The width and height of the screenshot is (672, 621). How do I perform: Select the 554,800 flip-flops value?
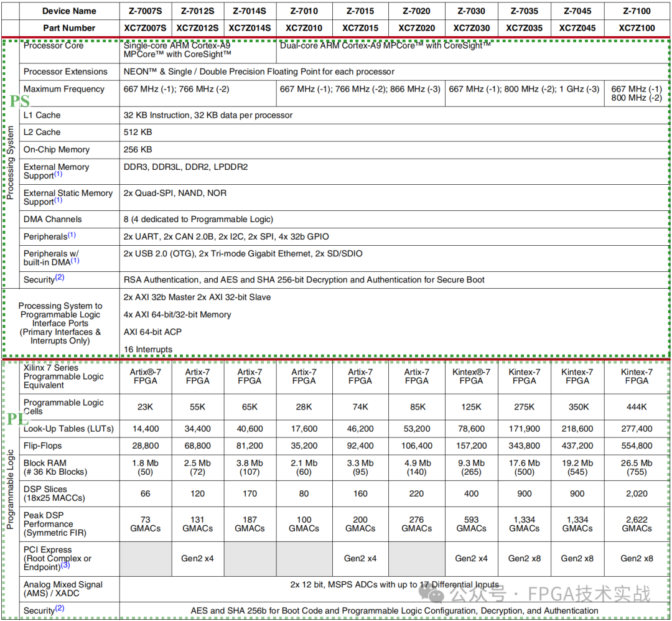tap(637, 446)
